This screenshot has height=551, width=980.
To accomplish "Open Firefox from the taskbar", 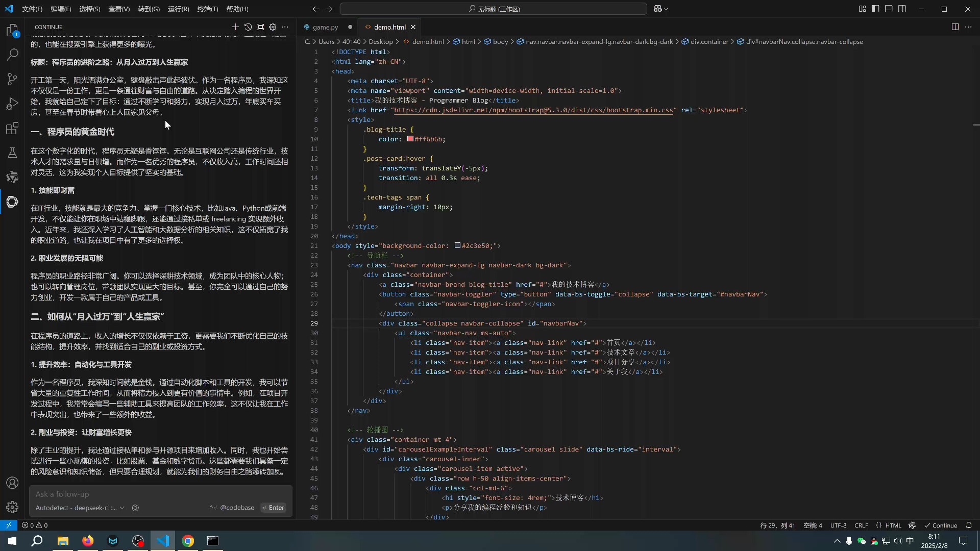I will 88,541.
